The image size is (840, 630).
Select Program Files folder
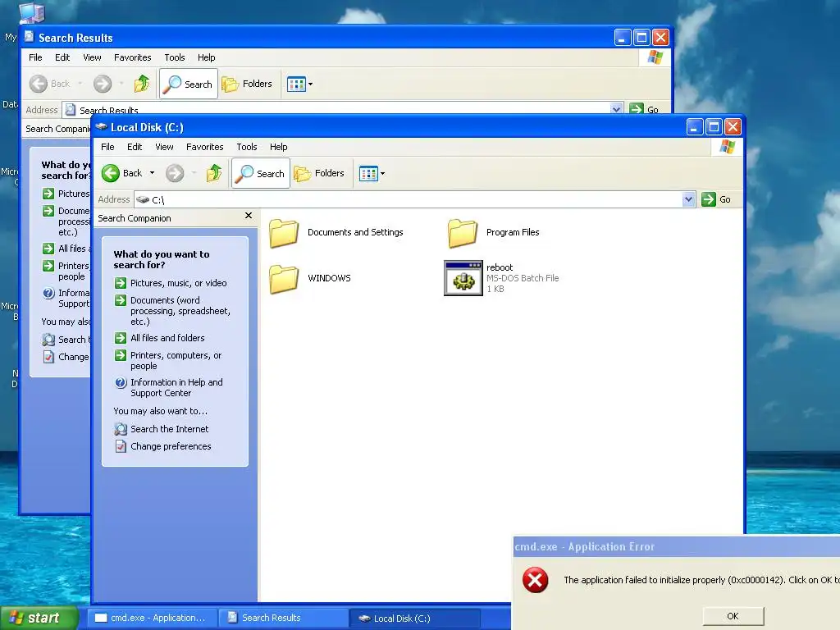click(x=493, y=232)
